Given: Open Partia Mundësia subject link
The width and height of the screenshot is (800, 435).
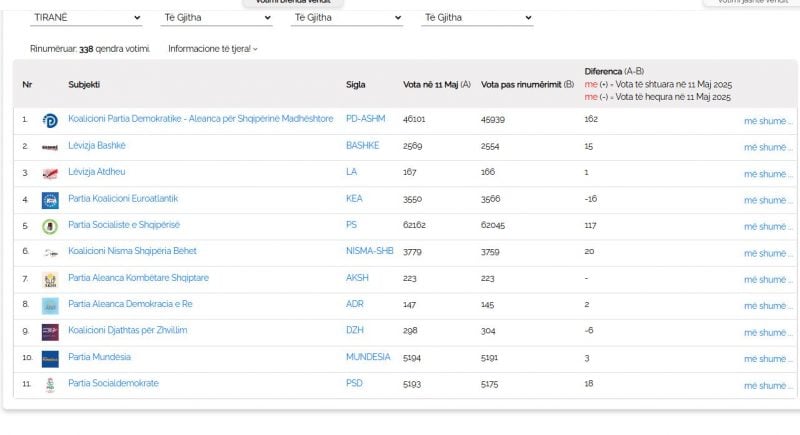Looking at the screenshot, I should (x=99, y=357).
